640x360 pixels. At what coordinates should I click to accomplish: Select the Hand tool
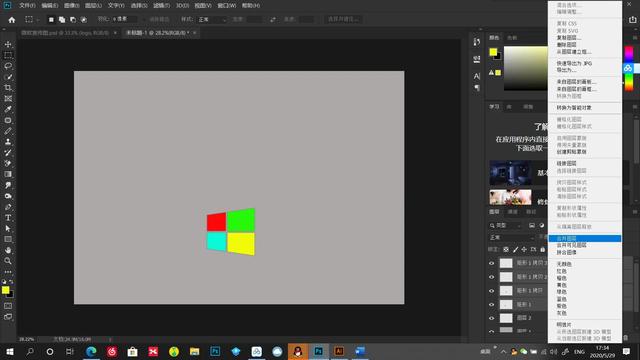pyautogui.click(x=8, y=250)
